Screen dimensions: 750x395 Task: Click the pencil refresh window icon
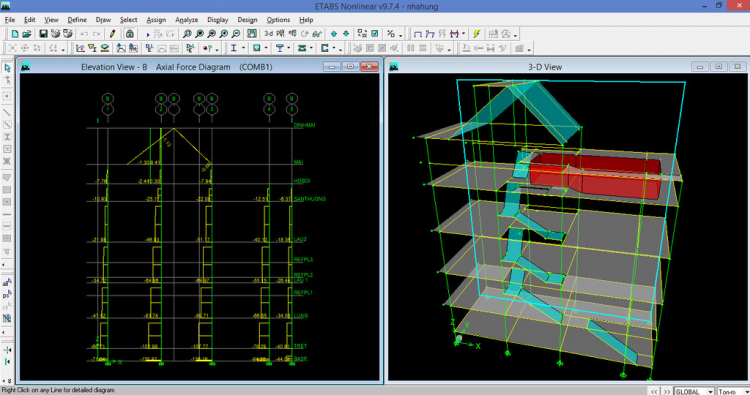[112, 34]
